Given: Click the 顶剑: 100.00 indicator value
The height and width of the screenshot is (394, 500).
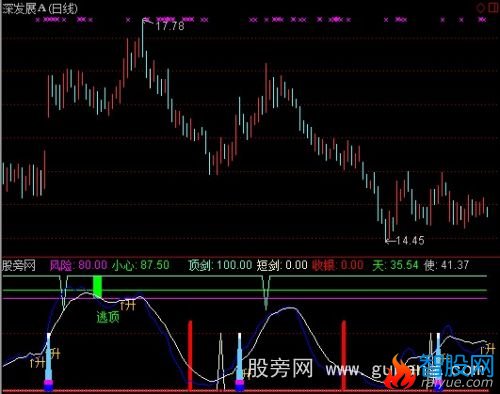Looking at the screenshot, I should tap(220, 265).
